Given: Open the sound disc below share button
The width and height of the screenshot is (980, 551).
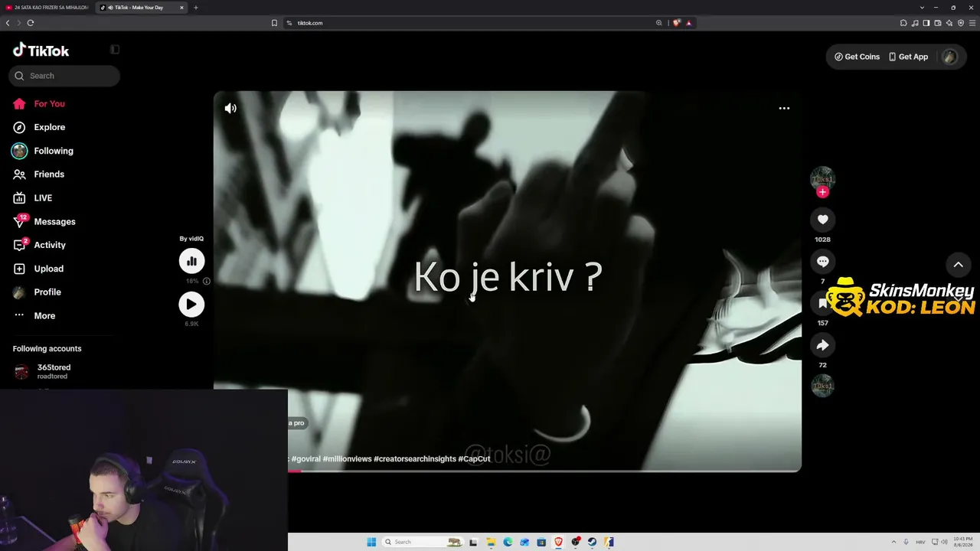Looking at the screenshot, I should click(823, 386).
